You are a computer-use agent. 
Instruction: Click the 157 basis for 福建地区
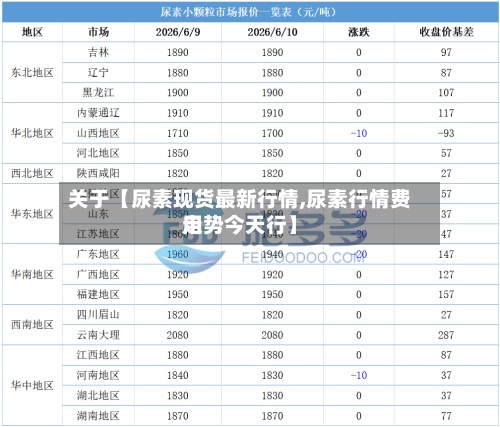click(x=446, y=295)
